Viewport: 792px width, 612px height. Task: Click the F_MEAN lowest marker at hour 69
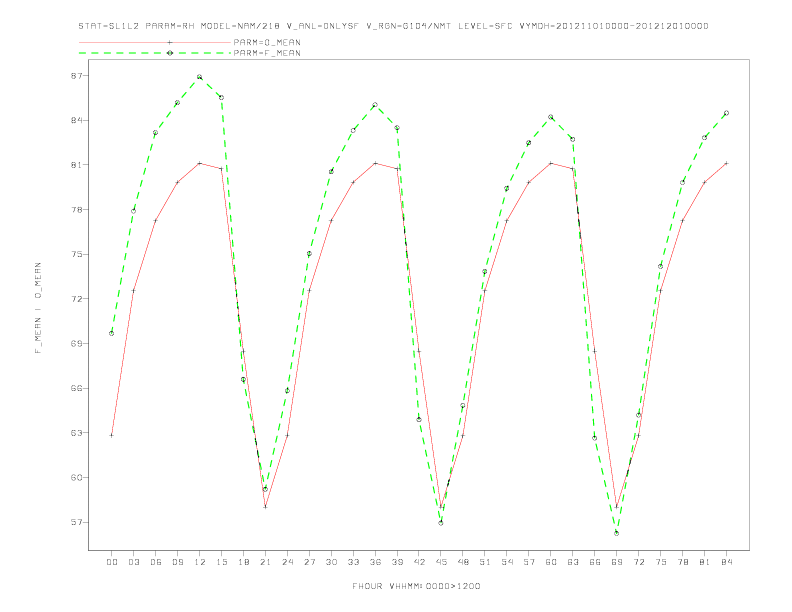[617, 533]
